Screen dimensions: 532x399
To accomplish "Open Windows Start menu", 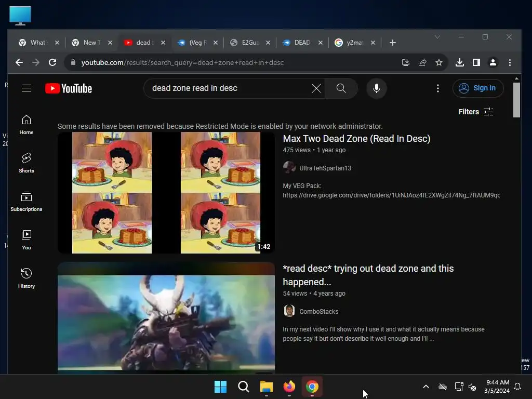I will [220, 387].
